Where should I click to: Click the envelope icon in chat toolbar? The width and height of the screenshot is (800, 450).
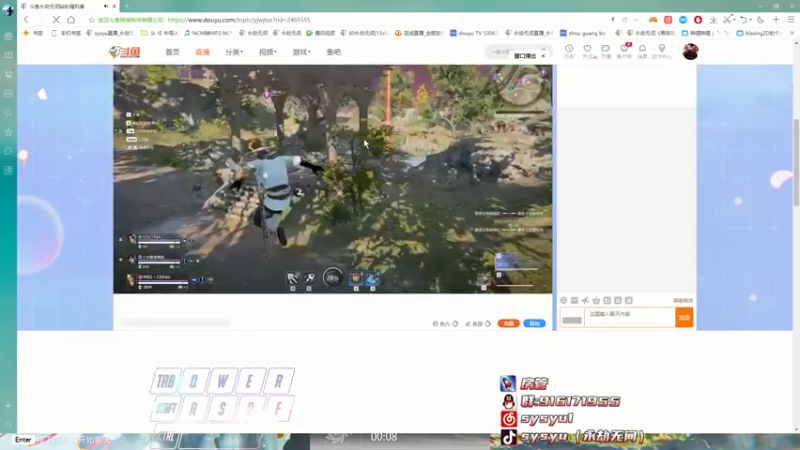click(574, 301)
